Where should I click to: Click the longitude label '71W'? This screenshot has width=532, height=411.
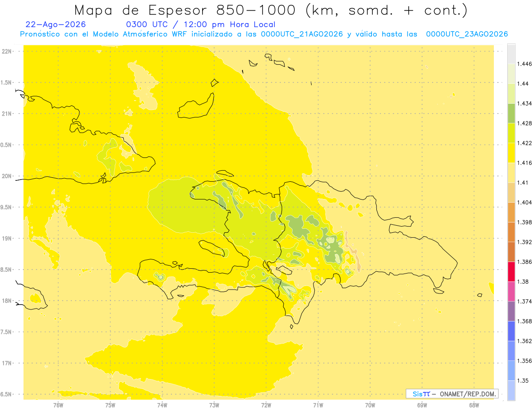[318, 405]
